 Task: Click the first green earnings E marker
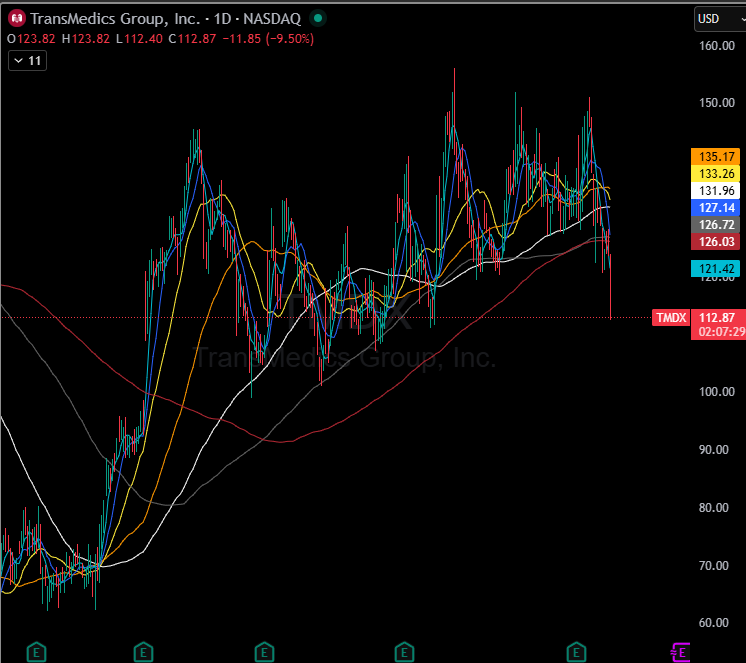(x=37, y=652)
